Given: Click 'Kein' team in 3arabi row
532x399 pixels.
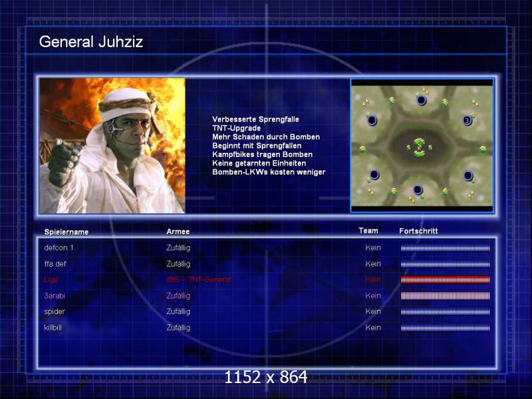Looking at the screenshot, I should click(x=373, y=295).
